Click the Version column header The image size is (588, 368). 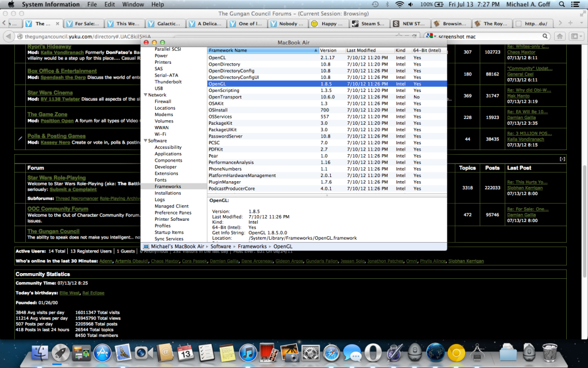pyautogui.click(x=331, y=51)
